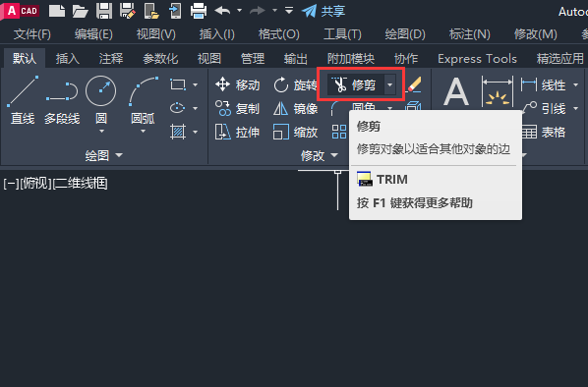The width and height of the screenshot is (588, 387).
Task: Create a new drawing file icon
Action: click(57, 11)
